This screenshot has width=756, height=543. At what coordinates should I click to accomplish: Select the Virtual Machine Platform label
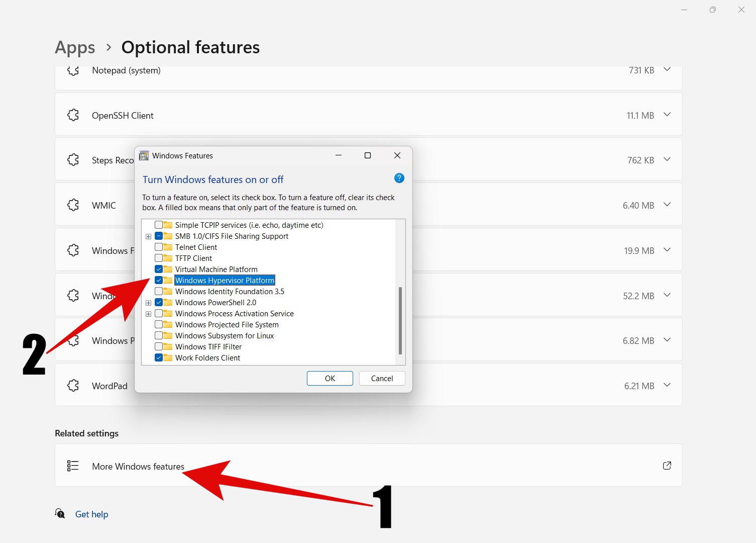pyautogui.click(x=217, y=269)
